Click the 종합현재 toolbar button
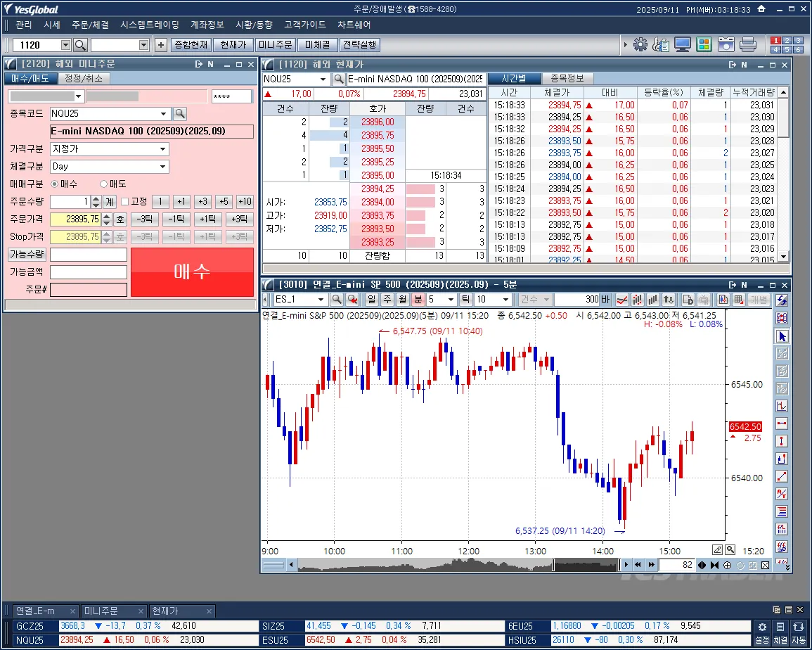Screen dimensions: 812x650 [191, 45]
